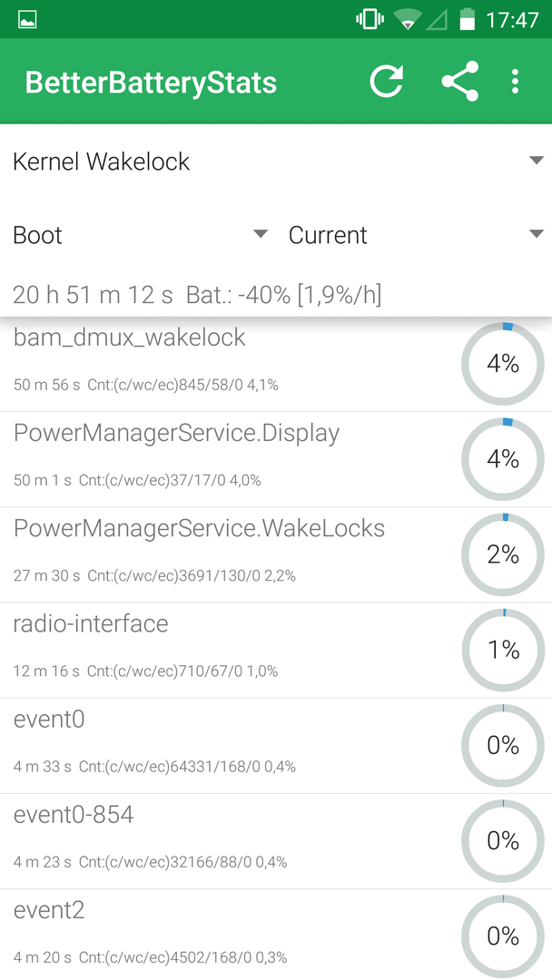Tap the vibrate mode icon in status bar
The image size is (552, 980).
(x=370, y=19)
